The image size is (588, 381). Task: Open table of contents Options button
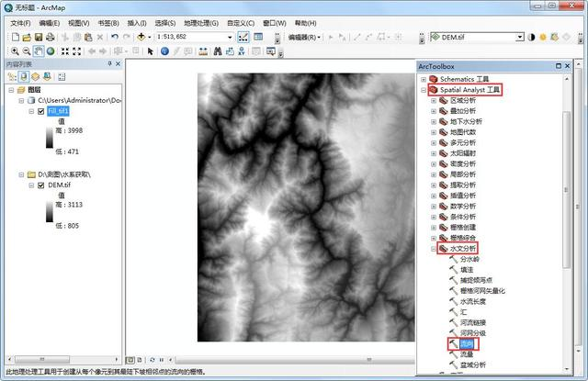tap(62, 77)
